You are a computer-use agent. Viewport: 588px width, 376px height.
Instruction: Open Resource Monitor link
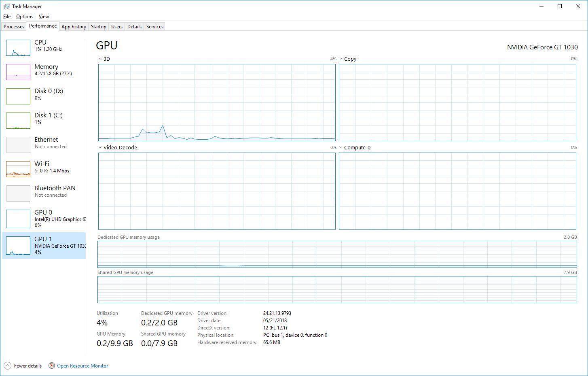[x=82, y=366]
